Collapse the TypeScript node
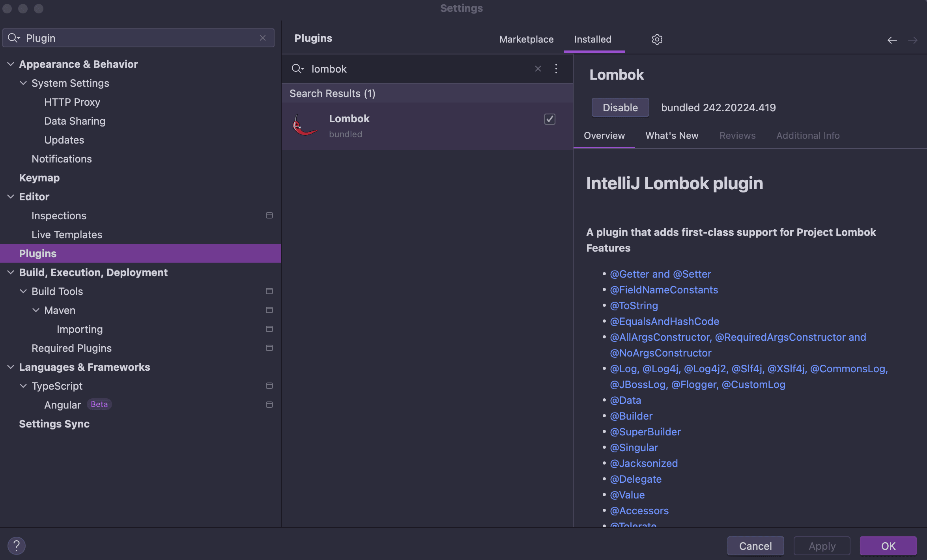The width and height of the screenshot is (927, 560). [x=23, y=386]
